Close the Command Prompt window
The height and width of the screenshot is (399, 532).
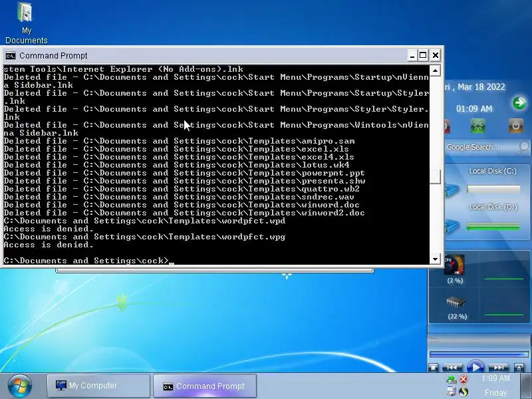coord(436,55)
